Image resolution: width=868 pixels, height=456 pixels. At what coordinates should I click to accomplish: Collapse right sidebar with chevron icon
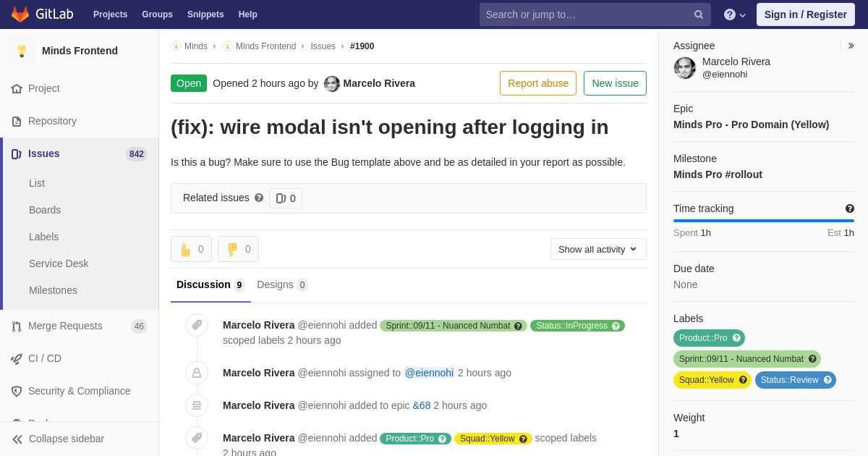851,46
